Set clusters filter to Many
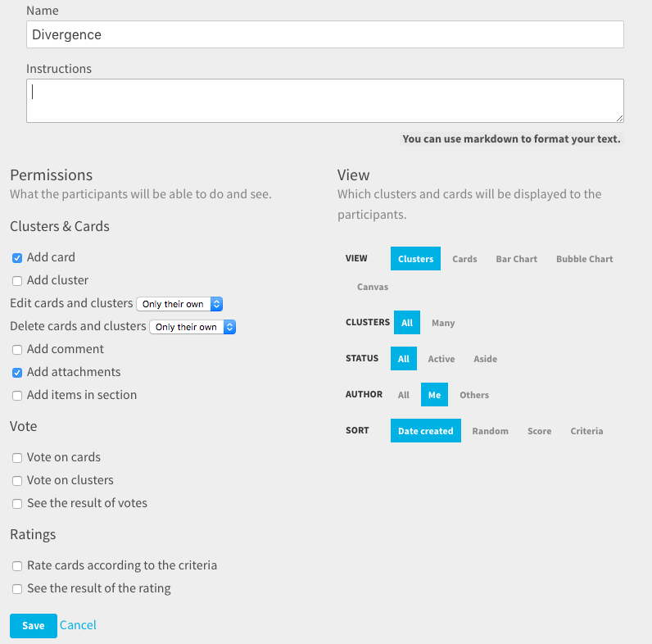This screenshot has width=652, height=644. [x=443, y=323]
